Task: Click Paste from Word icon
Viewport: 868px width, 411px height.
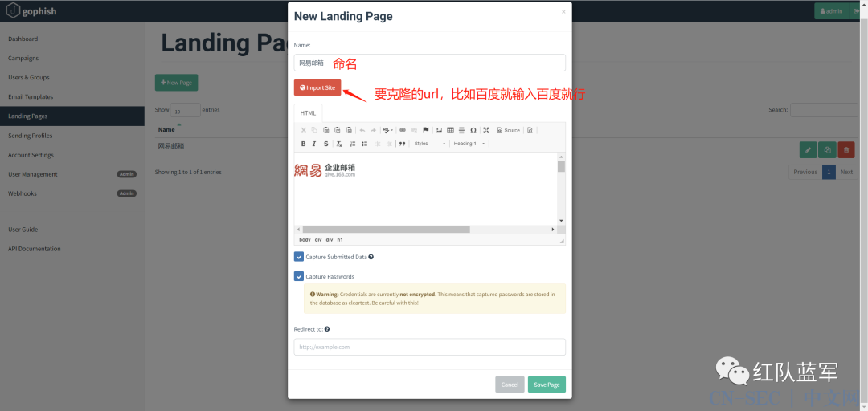Action: tap(349, 130)
